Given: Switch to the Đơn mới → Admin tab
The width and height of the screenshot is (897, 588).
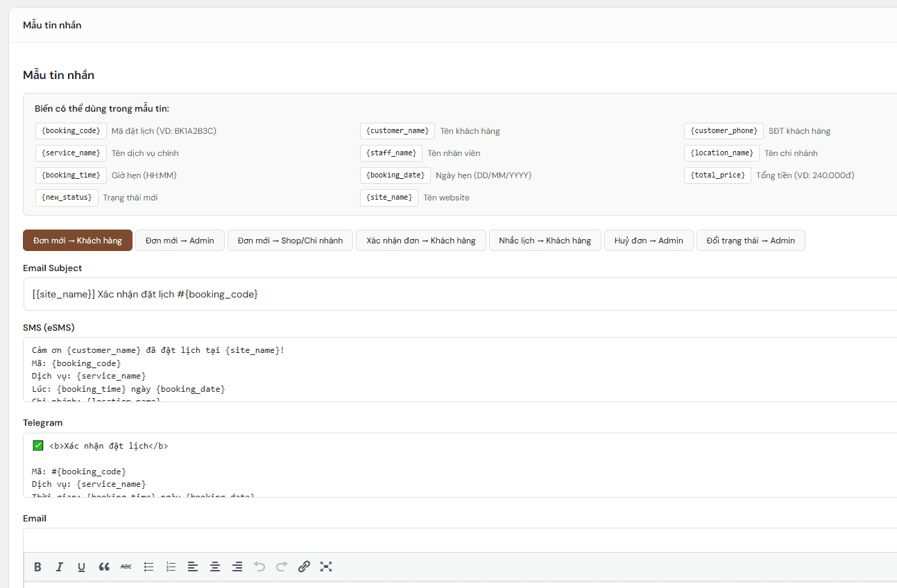Looking at the screenshot, I should (180, 241).
